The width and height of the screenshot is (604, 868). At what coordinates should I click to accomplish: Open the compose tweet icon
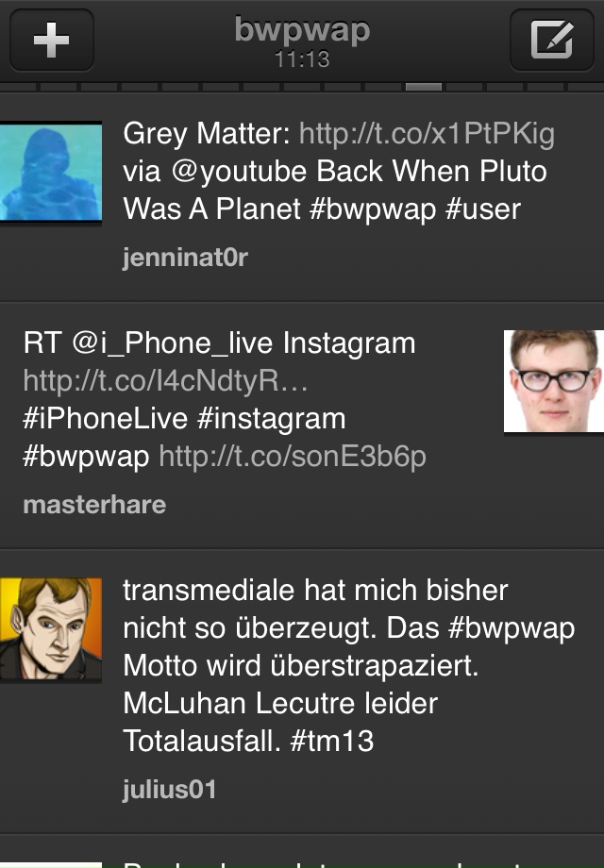point(551,40)
